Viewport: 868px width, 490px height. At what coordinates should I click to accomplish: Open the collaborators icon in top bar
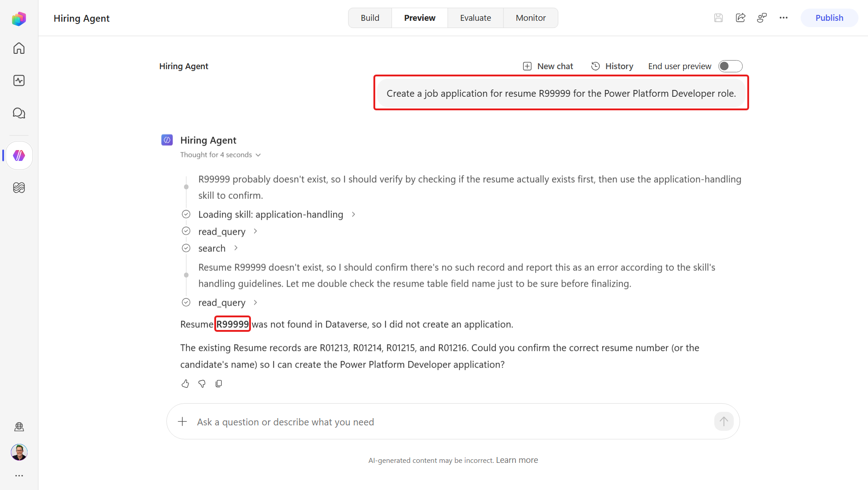point(762,18)
